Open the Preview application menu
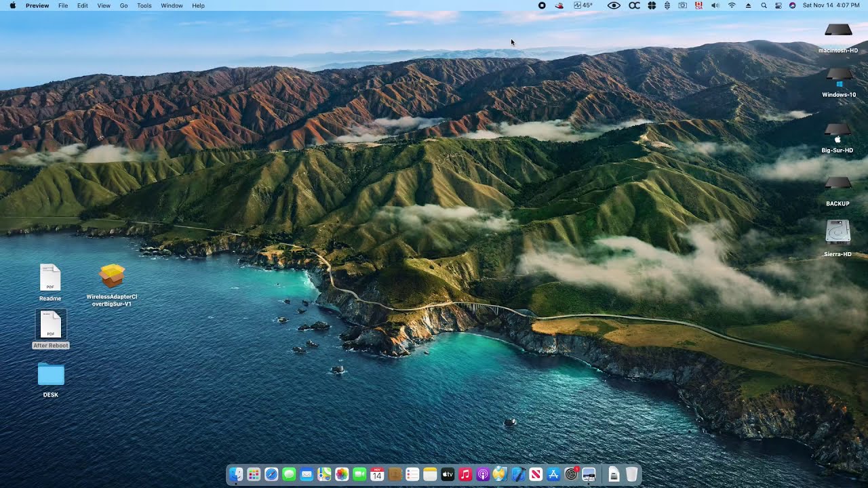Screen dimensions: 868x488 click(x=37, y=5)
